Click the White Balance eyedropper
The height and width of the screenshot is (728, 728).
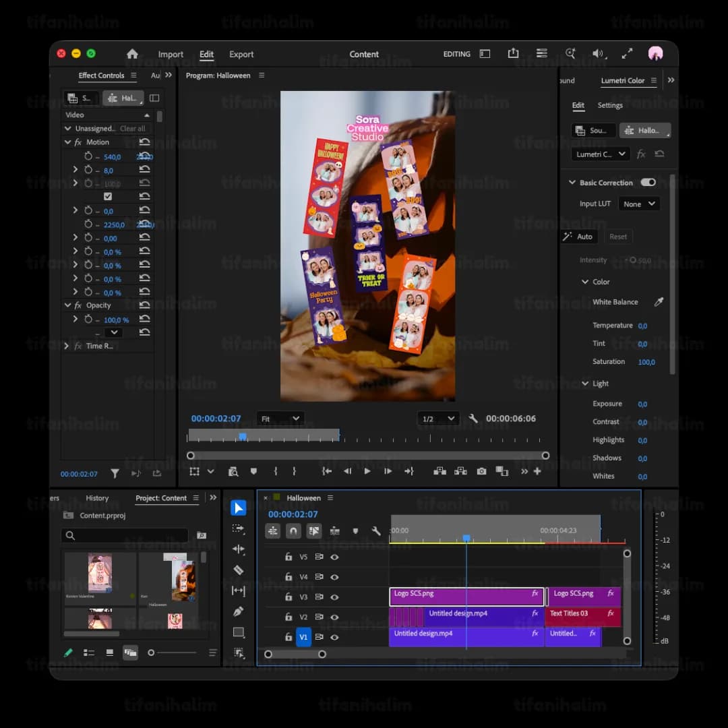tap(659, 302)
